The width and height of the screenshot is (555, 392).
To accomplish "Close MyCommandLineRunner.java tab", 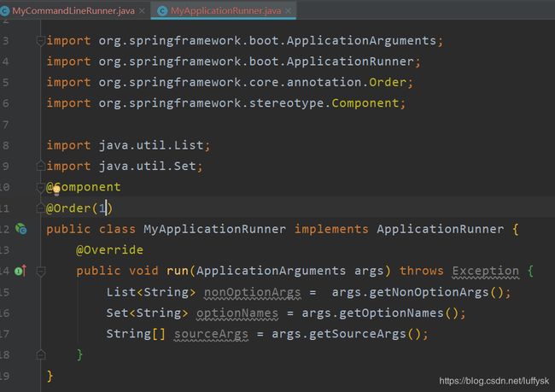I will pos(142,11).
